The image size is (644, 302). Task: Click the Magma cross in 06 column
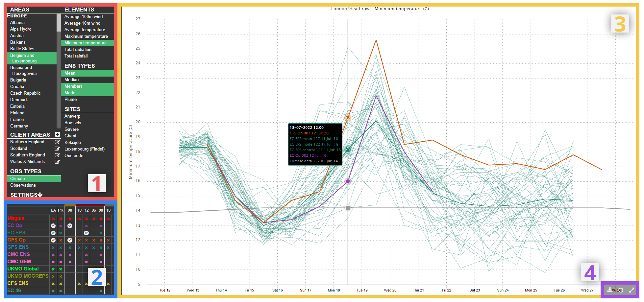coord(94,219)
